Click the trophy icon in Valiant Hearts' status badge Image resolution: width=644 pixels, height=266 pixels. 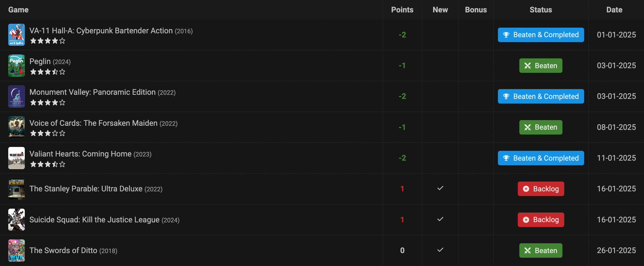506,158
